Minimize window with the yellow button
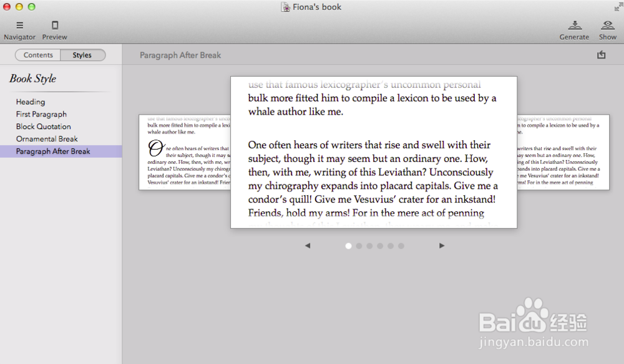This screenshot has height=364, width=624. point(19,7)
